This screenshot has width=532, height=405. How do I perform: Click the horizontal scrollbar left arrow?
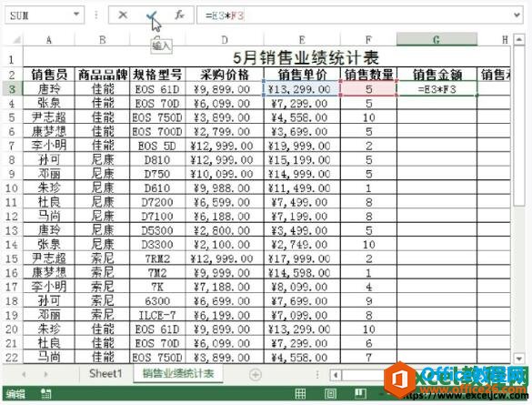[x=336, y=375]
